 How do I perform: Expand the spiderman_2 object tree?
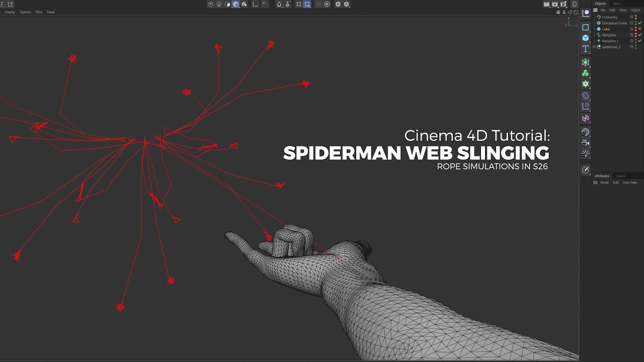pos(594,47)
